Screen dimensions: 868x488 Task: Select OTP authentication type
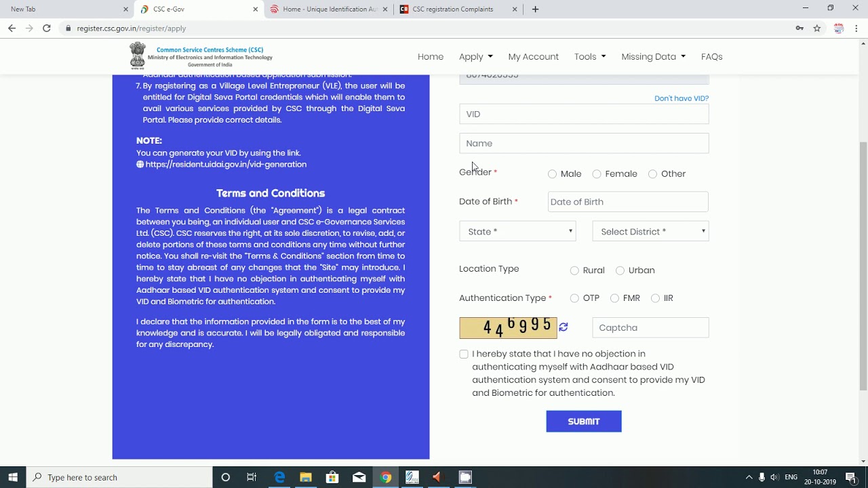[x=574, y=298]
